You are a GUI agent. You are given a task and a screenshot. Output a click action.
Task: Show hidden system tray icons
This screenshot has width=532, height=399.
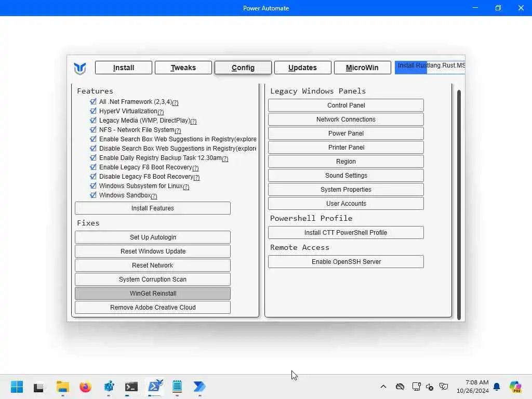[383, 387]
